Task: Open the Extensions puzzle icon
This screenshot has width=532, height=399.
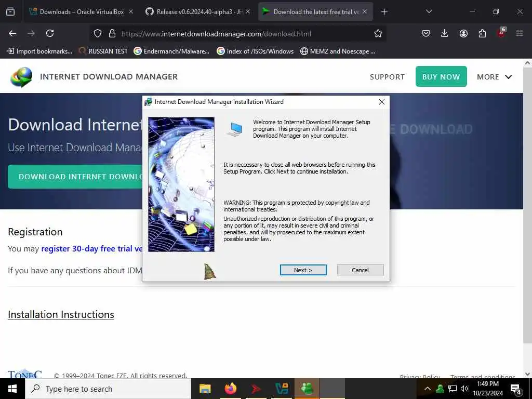Action: 482,33
